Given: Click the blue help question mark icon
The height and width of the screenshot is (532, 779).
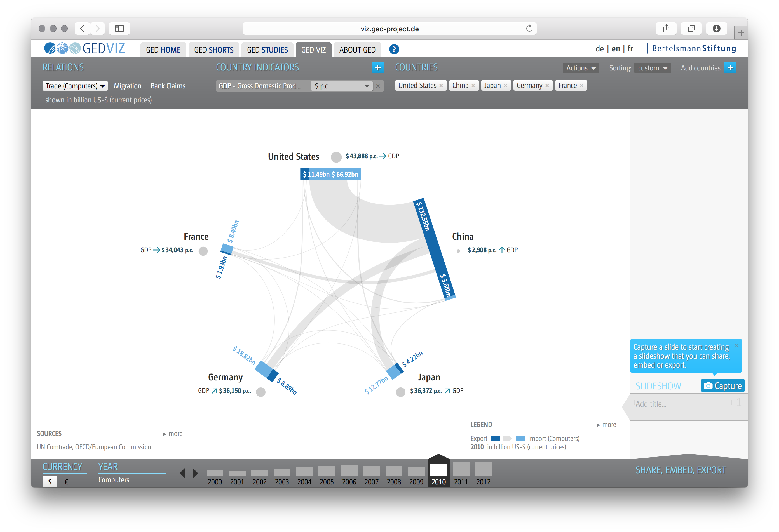Looking at the screenshot, I should coord(394,50).
